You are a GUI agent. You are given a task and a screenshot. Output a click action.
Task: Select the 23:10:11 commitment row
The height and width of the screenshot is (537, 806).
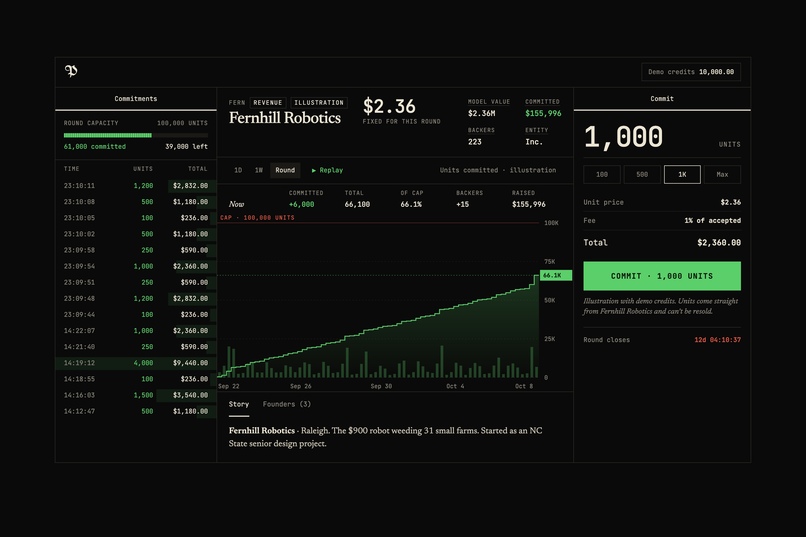[x=136, y=186]
